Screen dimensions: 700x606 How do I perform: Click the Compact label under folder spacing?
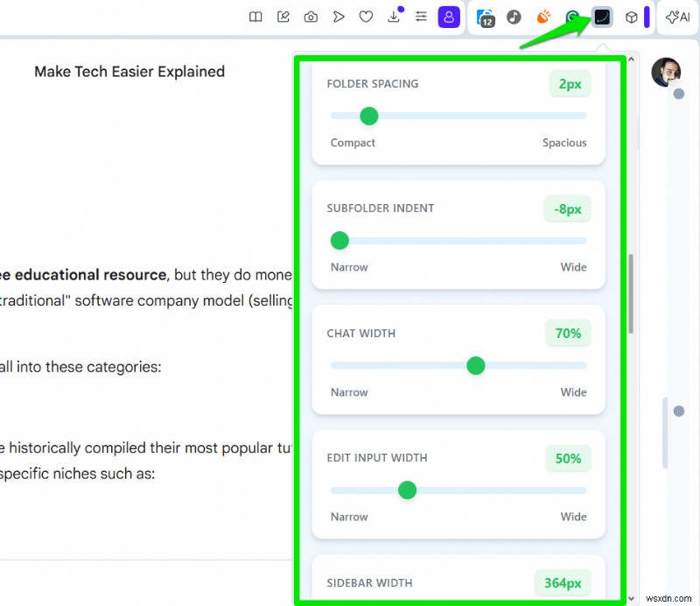pyautogui.click(x=353, y=143)
